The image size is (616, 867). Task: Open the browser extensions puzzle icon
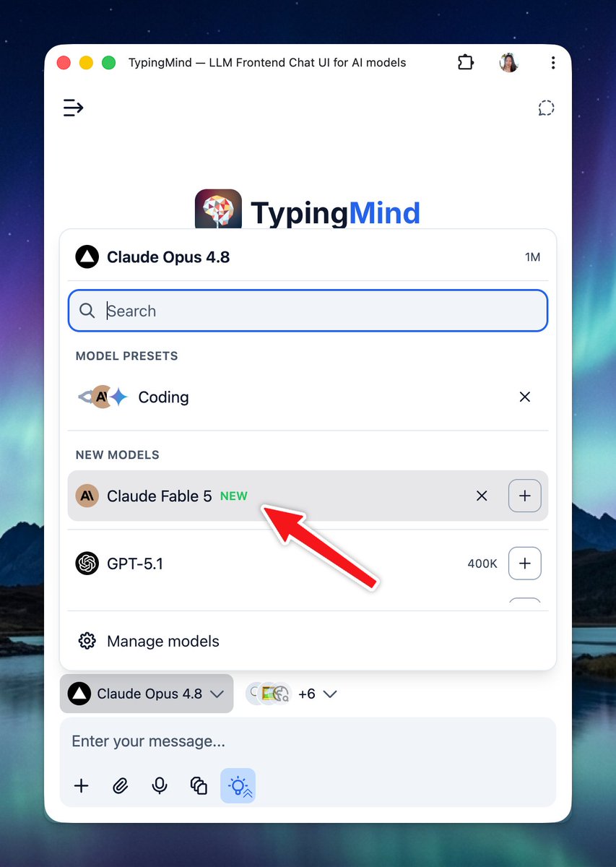point(466,63)
